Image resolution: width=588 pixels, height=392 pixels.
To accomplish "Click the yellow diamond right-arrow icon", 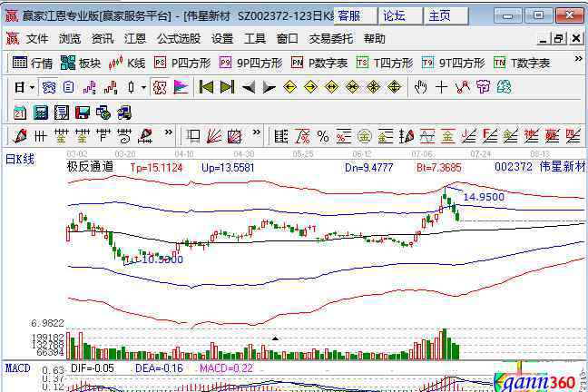I will [311, 87].
